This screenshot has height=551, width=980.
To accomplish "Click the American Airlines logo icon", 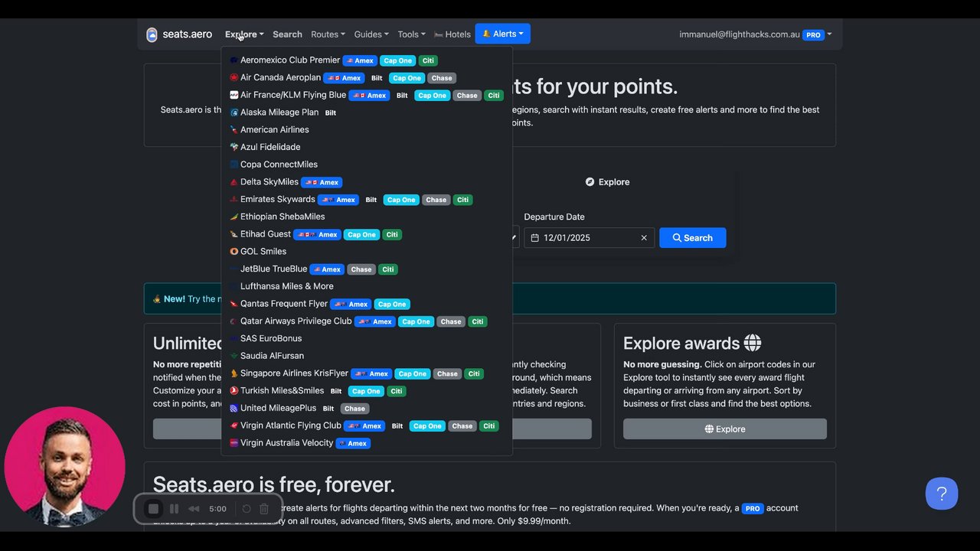I will pos(234,130).
